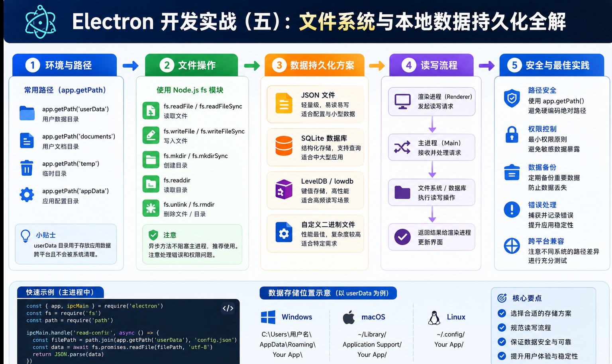
Task: Click the code brackets icon in code snippet
Action: (x=228, y=308)
